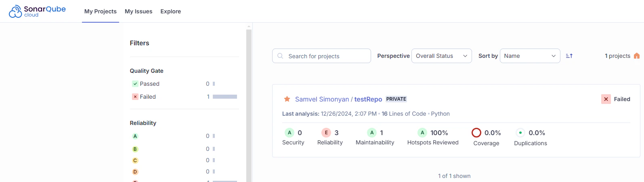Click the Coverage red ring indicator
This screenshot has height=182, width=644.
coord(476,133)
